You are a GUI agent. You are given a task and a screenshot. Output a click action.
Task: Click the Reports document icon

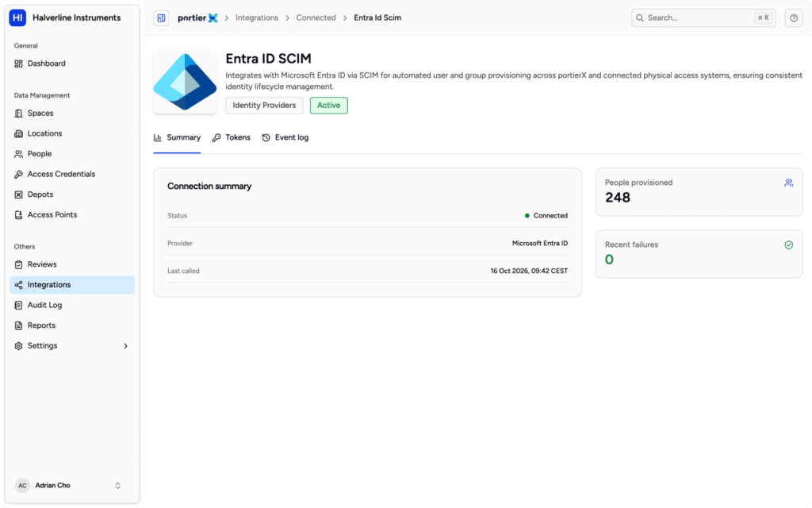point(19,325)
